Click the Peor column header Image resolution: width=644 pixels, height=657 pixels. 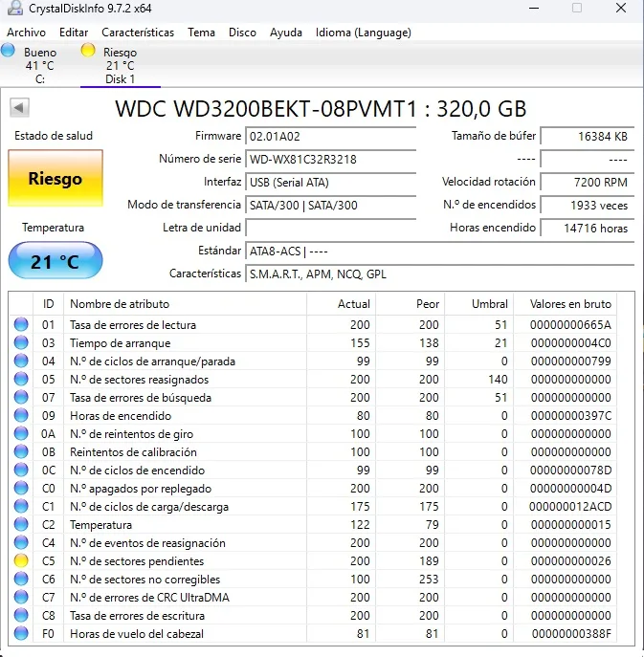point(411,304)
